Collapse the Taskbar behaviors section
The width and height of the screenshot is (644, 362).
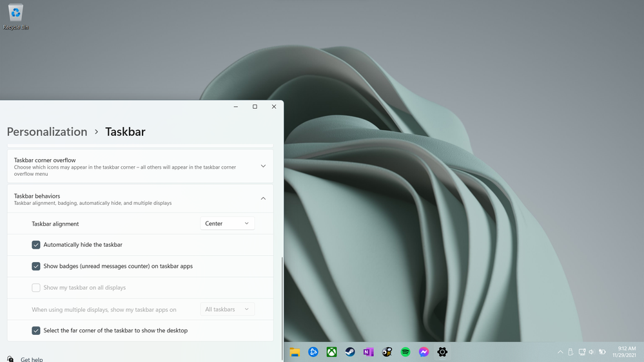point(263,198)
